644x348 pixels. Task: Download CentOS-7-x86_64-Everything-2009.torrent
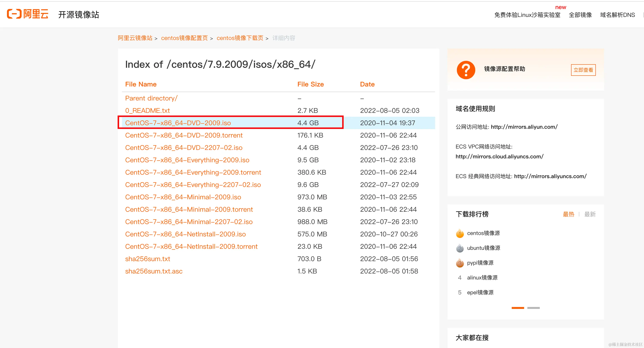coord(193,172)
